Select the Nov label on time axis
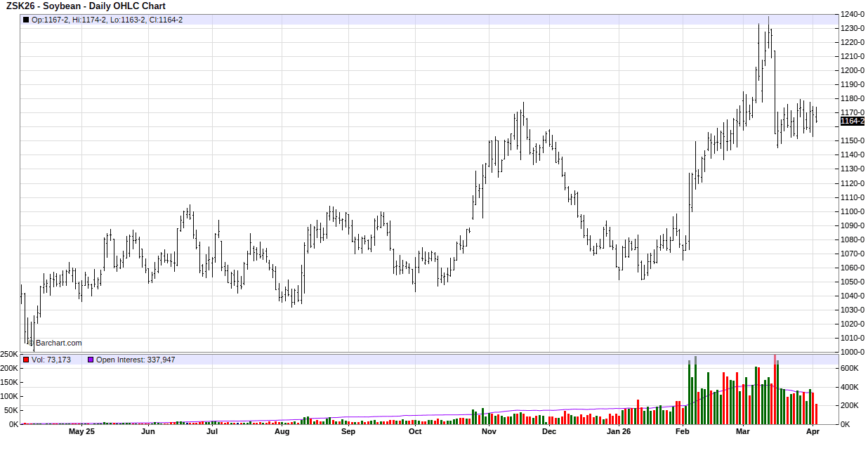 tap(489, 432)
